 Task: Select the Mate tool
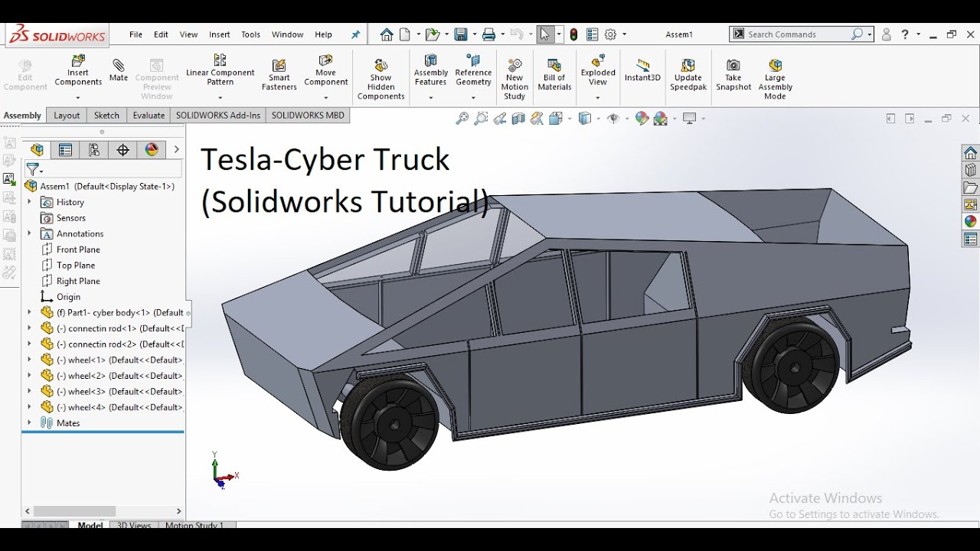(119, 70)
